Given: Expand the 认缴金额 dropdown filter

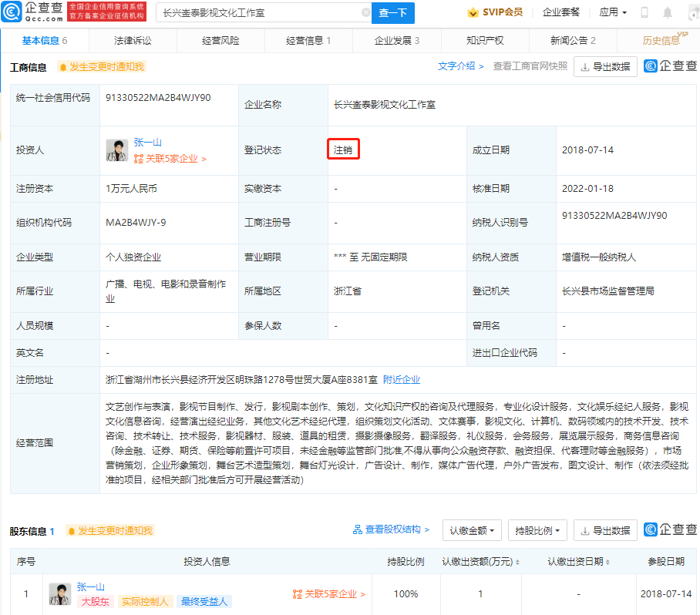Looking at the screenshot, I should [x=472, y=530].
